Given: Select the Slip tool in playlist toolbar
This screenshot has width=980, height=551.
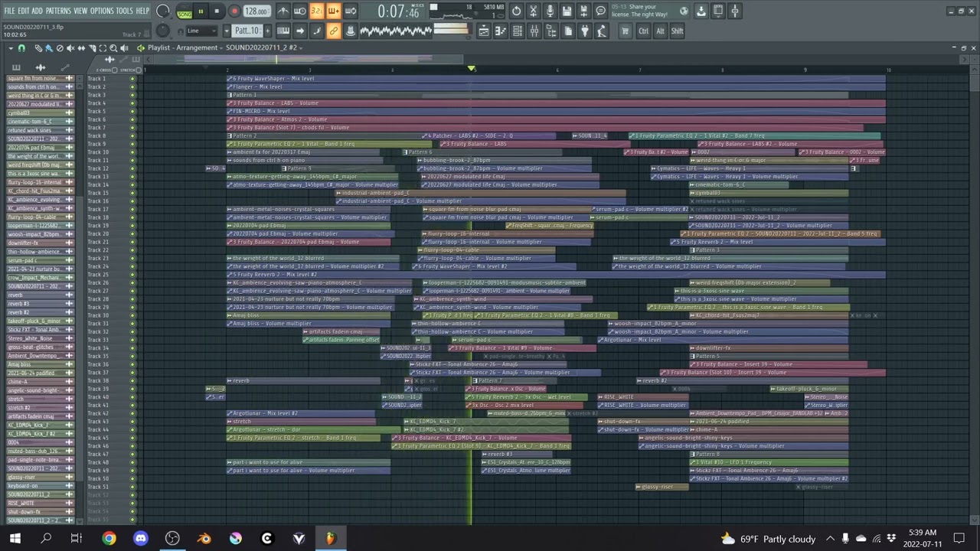Looking at the screenshot, I should tap(81, 48).
